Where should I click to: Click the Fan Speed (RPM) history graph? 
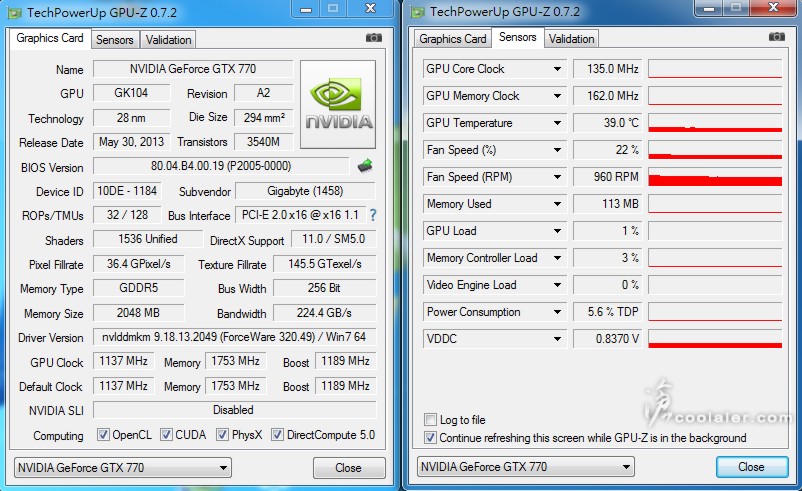715,177
